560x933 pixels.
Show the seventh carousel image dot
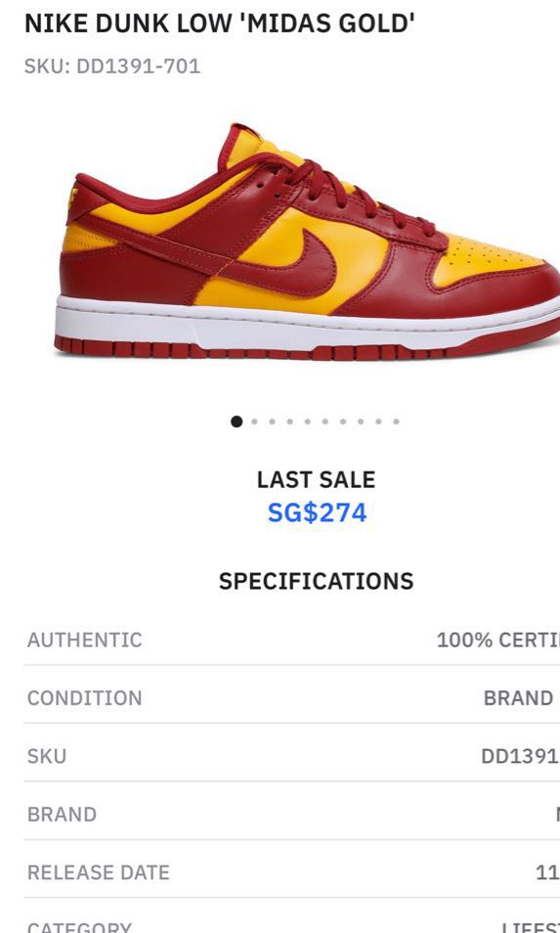coord(343,422)
